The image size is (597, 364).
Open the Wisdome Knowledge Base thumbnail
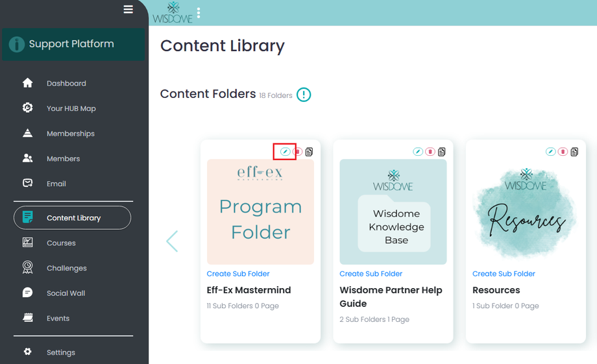(x=393, y=212)
